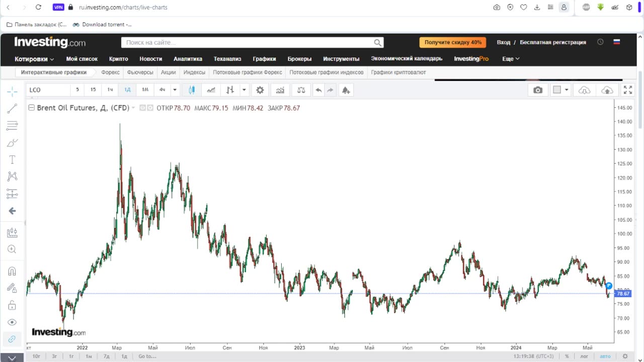Open the Котировки dropdown menu

pyautogui.click(x=34, y=59)
